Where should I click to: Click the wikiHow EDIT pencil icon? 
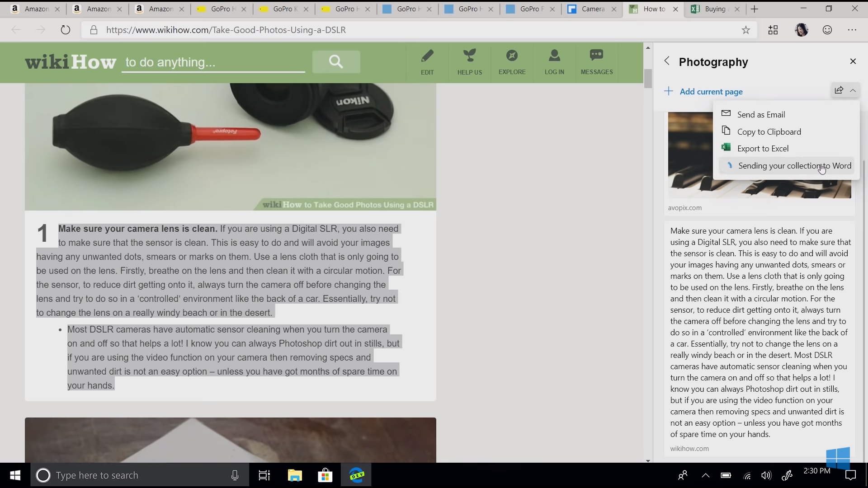(427, 56)
